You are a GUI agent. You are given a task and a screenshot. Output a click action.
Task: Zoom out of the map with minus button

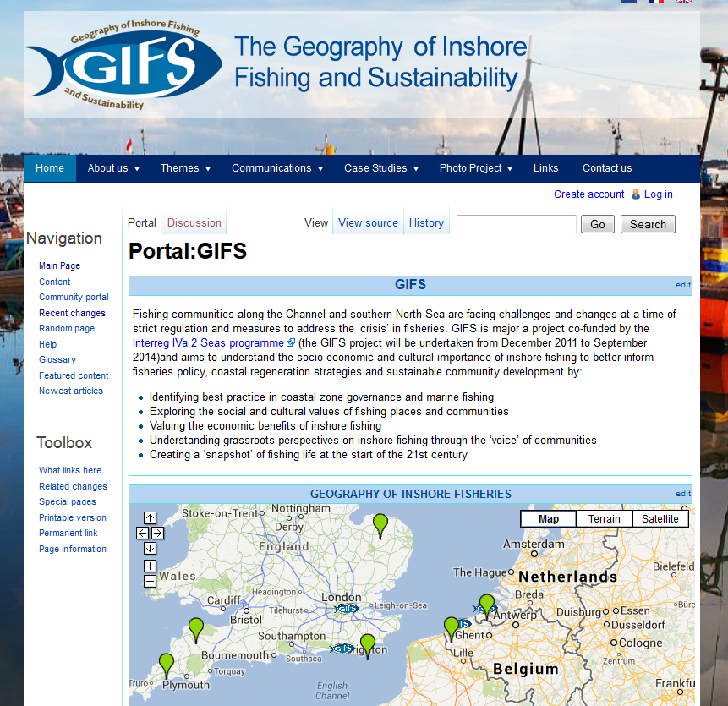coord(150,581)
